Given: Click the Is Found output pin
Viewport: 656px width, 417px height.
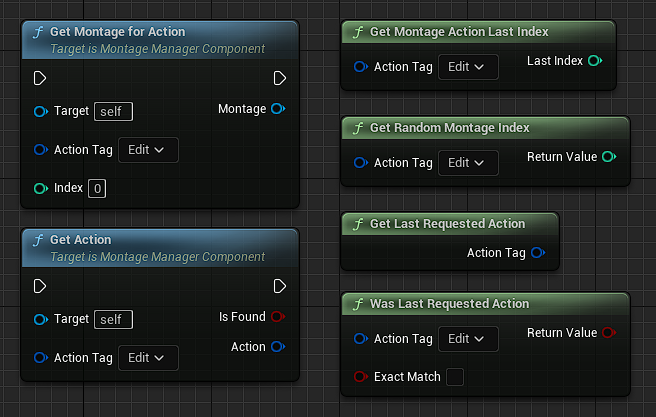Looking at the screenshot, I should tap(278, 317).
